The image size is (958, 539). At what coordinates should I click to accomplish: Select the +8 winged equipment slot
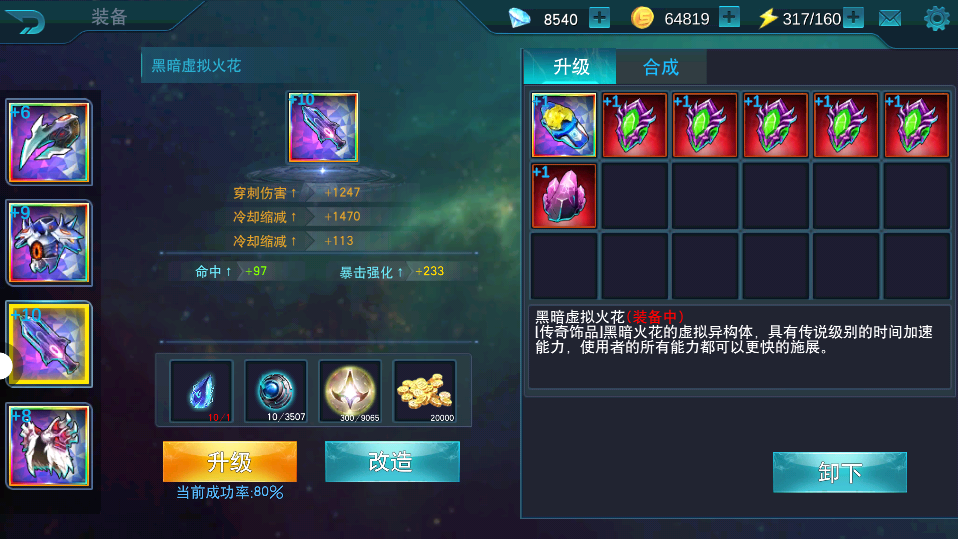(x=49, y=446)
